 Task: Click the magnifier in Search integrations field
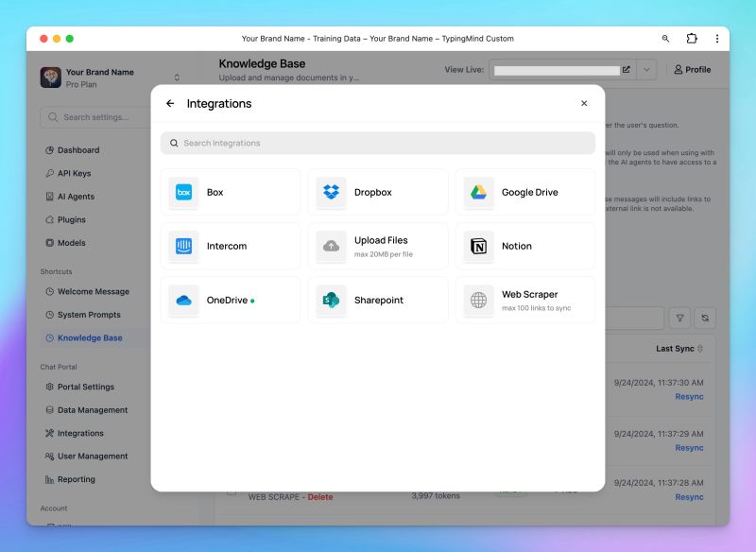click(x=174, y=143)
